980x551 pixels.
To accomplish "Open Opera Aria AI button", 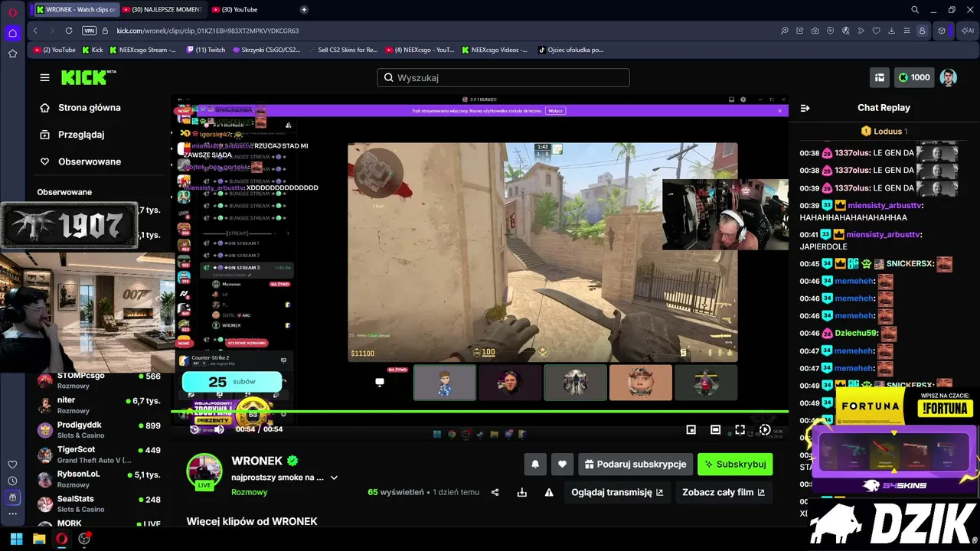I will 969,31.
